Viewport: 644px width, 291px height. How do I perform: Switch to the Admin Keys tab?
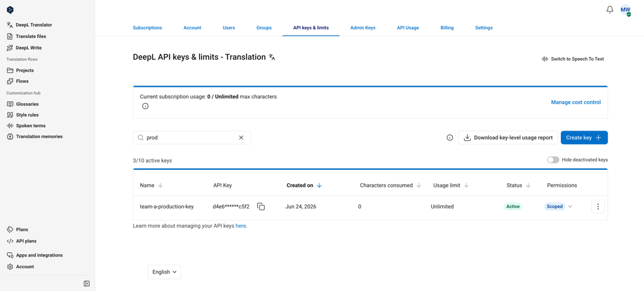(x=362, y=28)
